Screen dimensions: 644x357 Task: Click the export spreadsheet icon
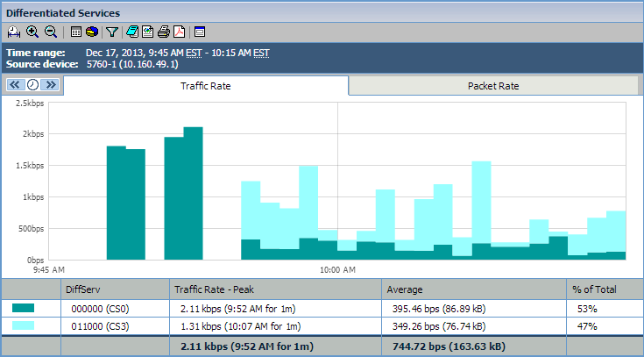click(147, 32)
